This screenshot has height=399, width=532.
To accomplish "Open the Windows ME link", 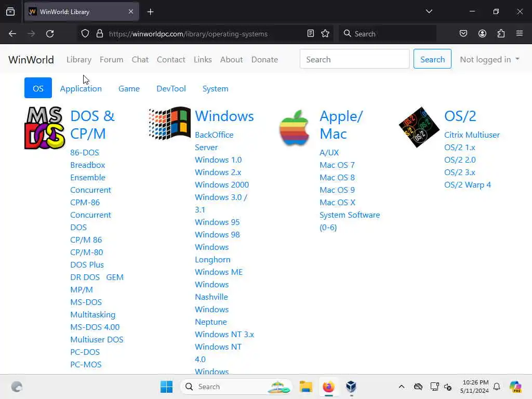I will [219, 272].
